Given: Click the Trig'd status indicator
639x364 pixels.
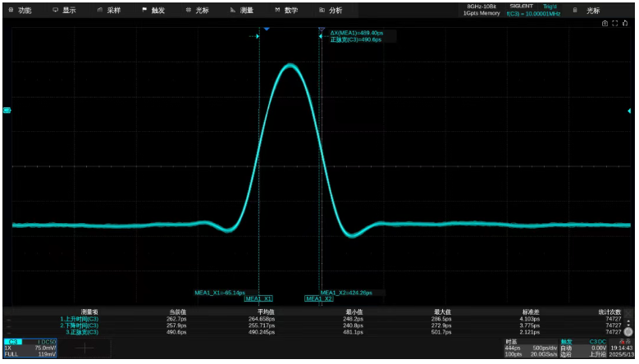Looking at the screenshot, I should (x=550, y=7).
